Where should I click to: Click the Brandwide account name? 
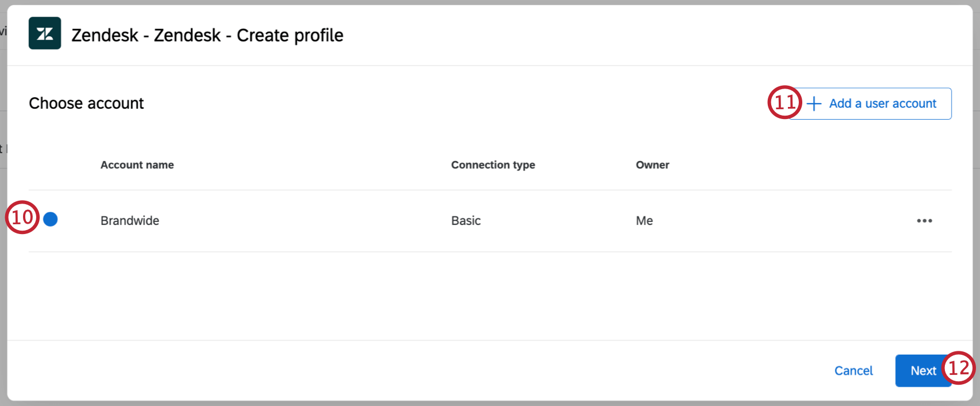[x=130, y=221]
